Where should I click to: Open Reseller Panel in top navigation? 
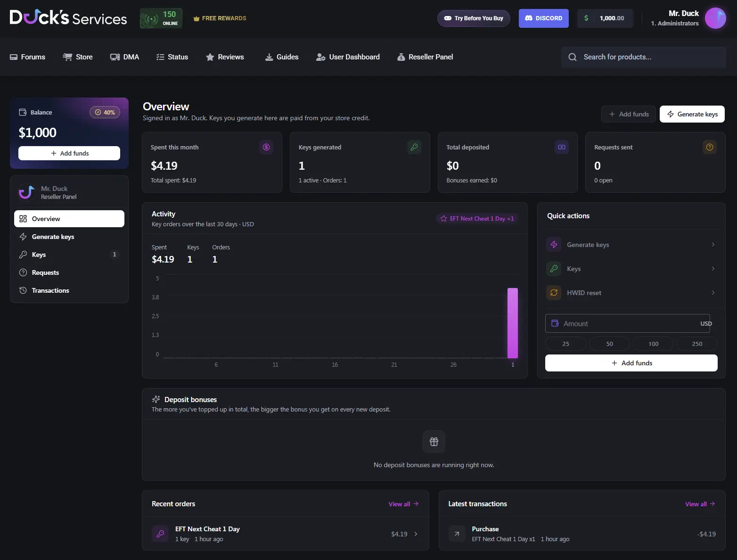pos(425,57)
